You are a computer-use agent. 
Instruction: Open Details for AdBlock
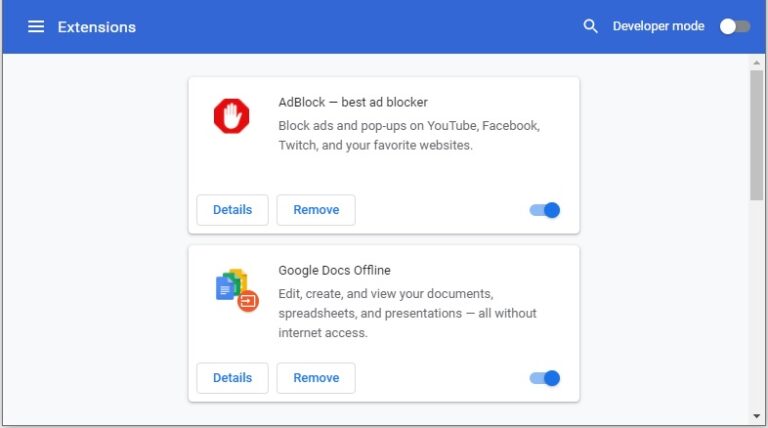pyautogui.click(x=232, y=210)
